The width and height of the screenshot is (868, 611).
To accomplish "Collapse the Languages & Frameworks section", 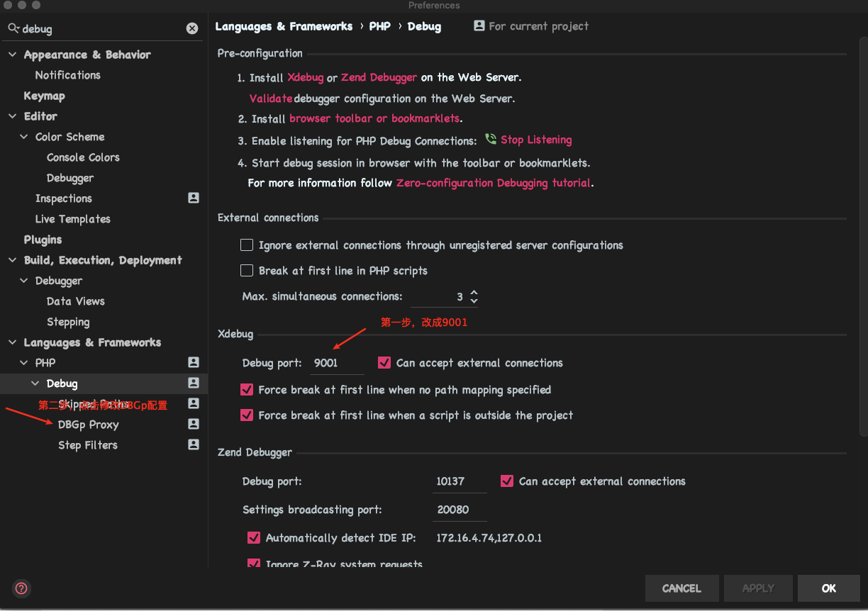I will 12,342.
